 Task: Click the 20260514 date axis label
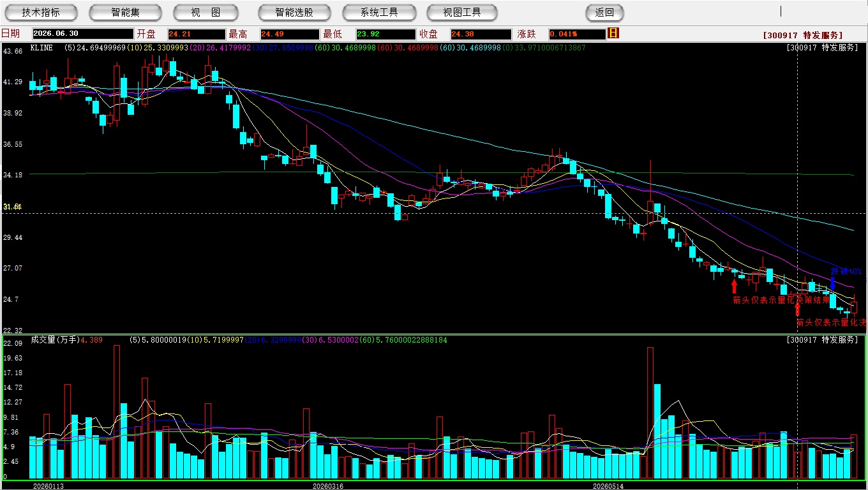(x=608, y=486)
